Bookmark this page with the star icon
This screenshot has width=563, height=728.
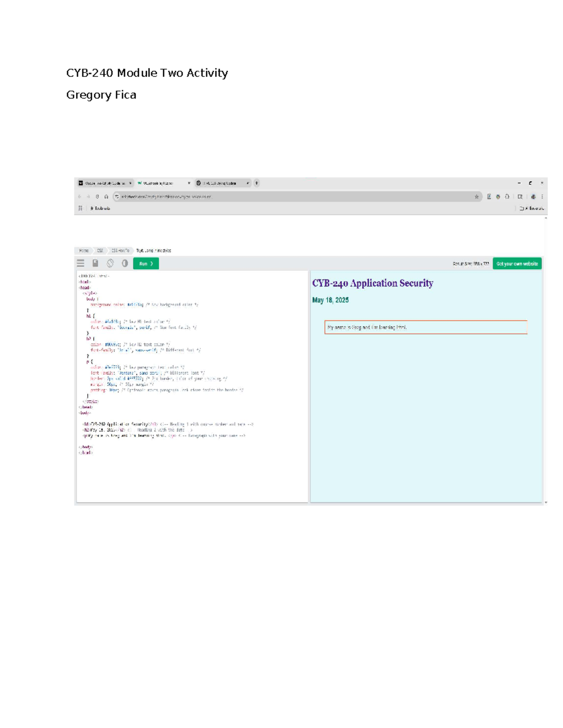[477, 197]
